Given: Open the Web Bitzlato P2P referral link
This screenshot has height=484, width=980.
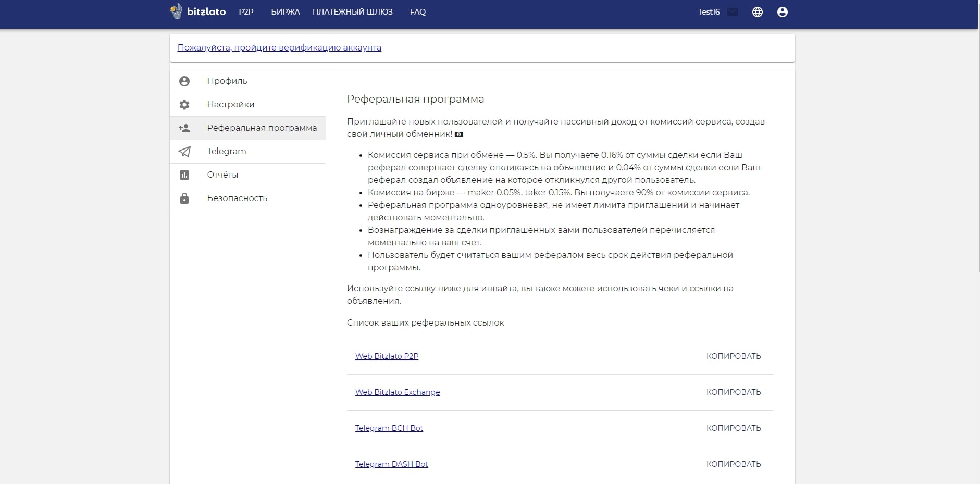Looking at the screenshot, I should pyautogui.click(x=387, y=356).
